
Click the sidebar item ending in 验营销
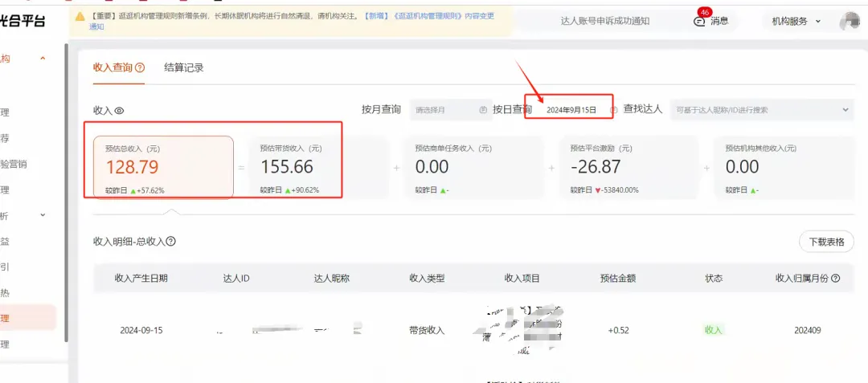pos(14,164)
